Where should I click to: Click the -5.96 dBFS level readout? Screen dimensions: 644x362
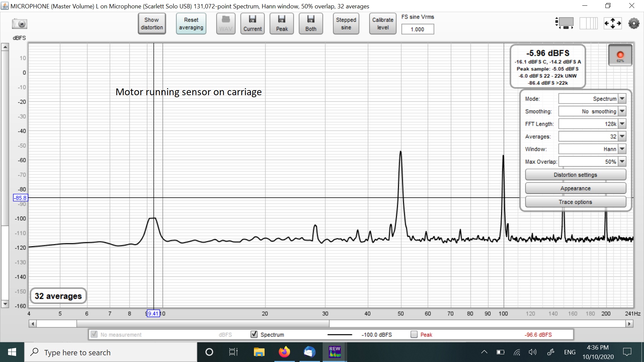click(548, 53)
